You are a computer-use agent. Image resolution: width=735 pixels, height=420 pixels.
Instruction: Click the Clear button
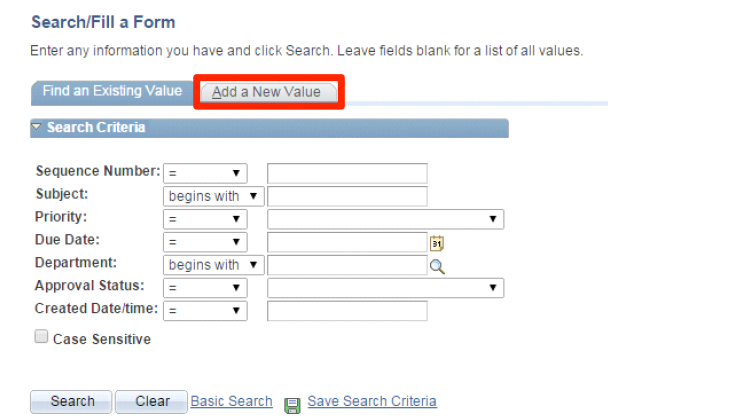click(x=151, y=402)
